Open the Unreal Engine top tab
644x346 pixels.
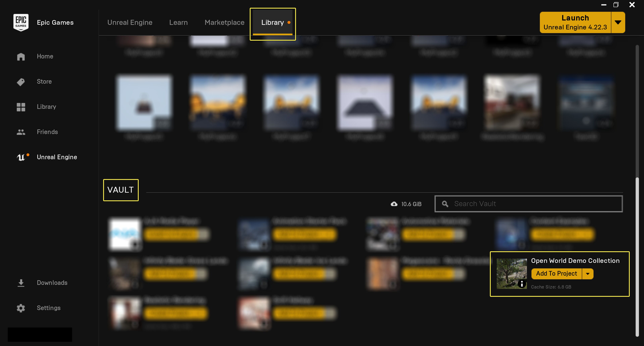130,23
